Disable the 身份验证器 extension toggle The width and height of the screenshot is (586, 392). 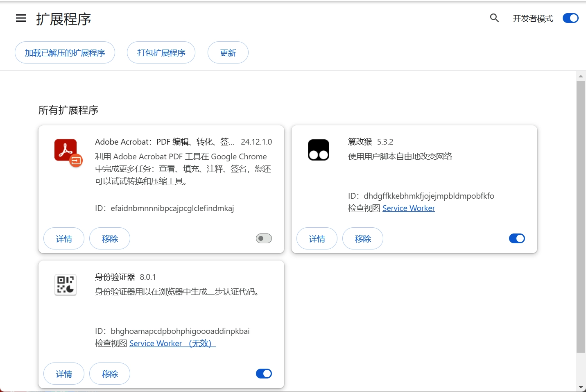[x=264, y=374]
